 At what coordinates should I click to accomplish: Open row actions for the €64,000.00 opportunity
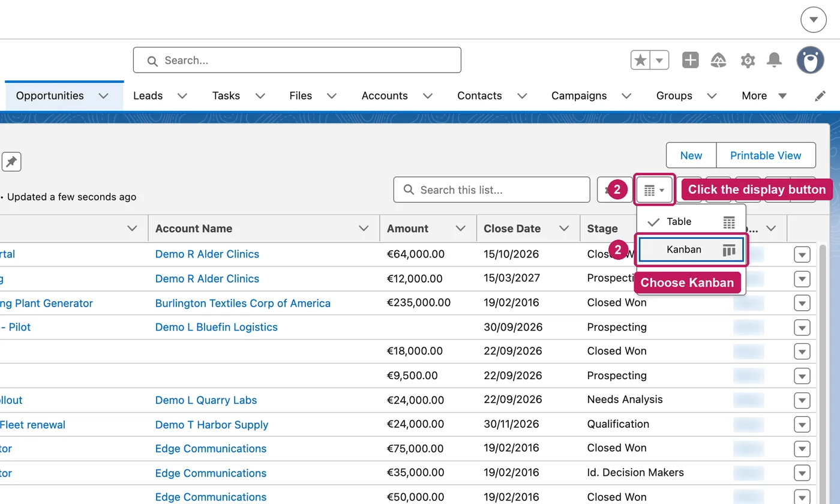tap(802, 254)
